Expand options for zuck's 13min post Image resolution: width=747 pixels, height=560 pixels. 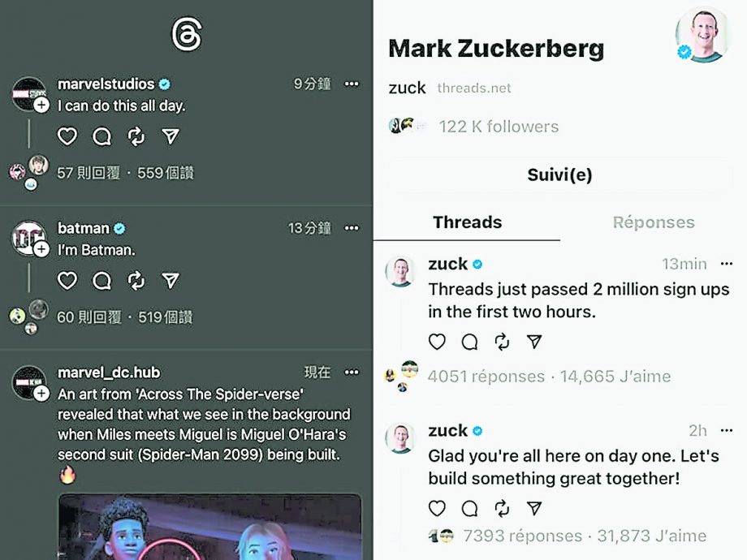pos(726,264)
